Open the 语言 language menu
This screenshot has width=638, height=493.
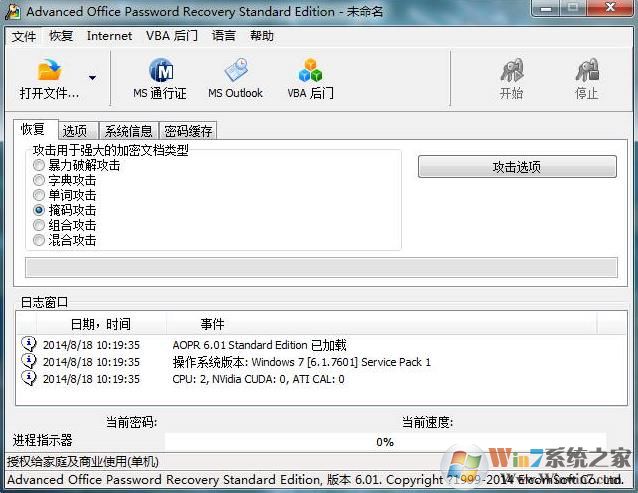pos(223,36)
